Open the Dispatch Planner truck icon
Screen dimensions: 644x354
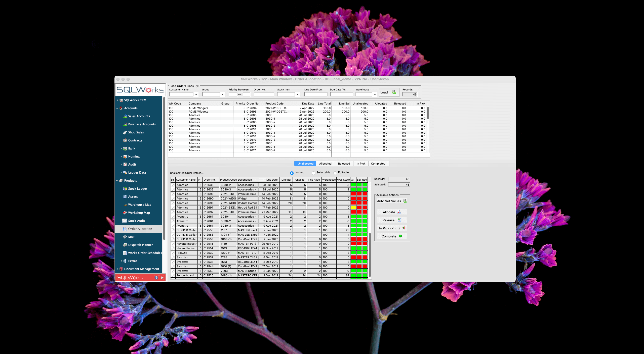coord(125,245)
